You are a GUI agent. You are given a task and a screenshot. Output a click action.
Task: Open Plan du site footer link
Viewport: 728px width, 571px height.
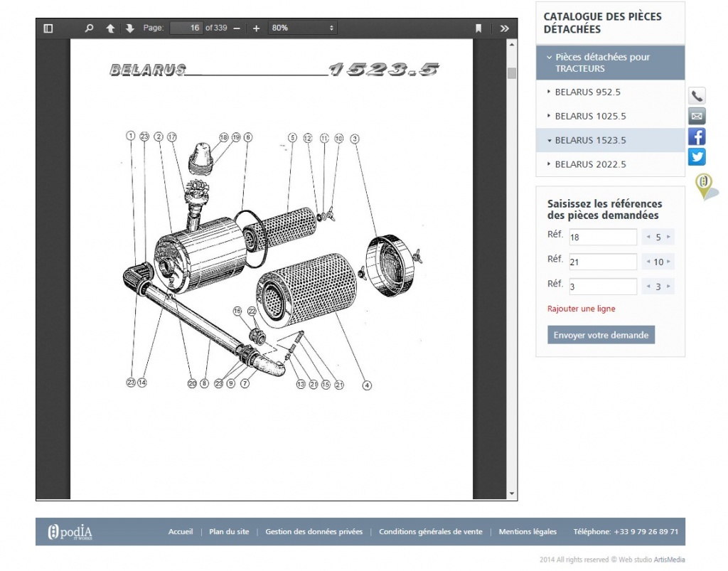tap(229, 532)
